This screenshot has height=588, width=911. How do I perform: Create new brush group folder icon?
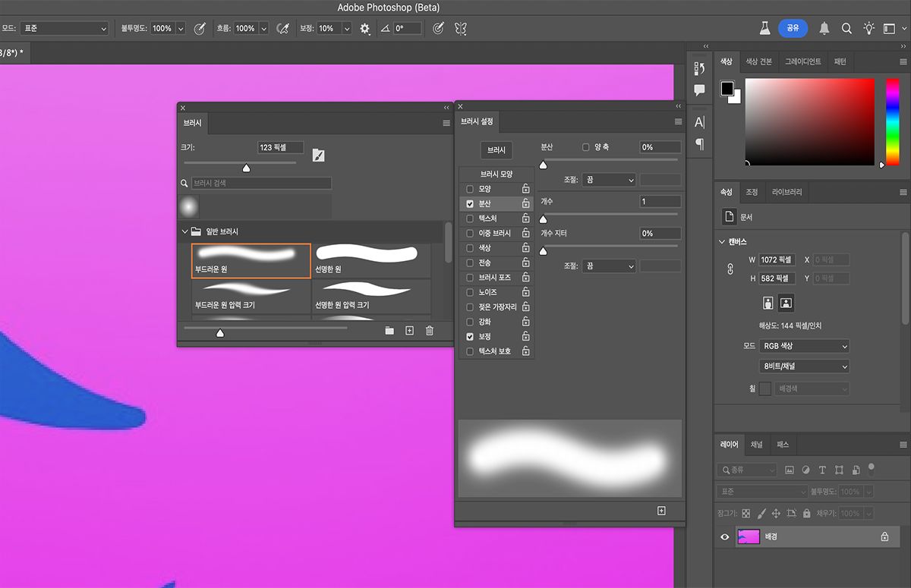(x=389, y=331)
